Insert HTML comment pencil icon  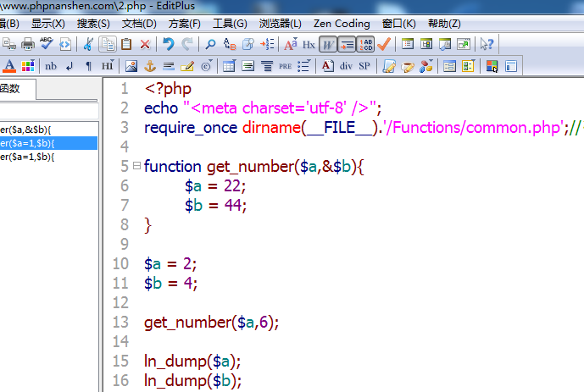click(187, 66)
